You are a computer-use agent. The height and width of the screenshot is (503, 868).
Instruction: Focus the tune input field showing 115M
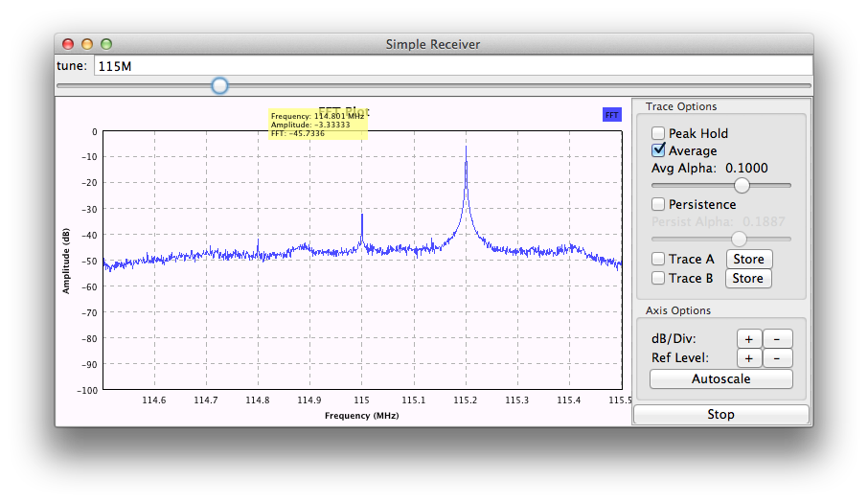point(450,66)
